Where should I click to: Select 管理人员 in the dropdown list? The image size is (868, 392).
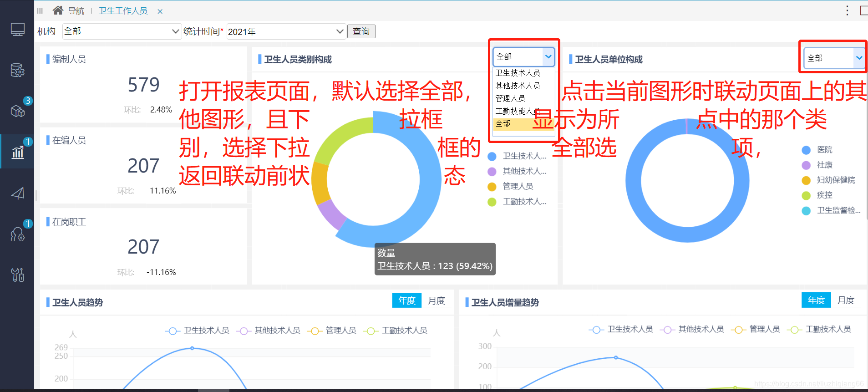524,98
